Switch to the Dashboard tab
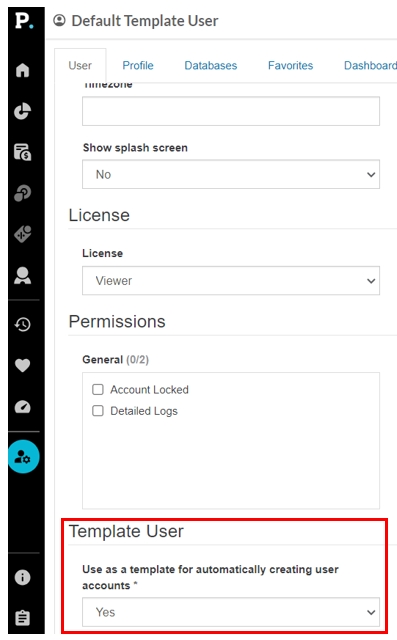Screen dimensions: 397x640 pos(370,65)
